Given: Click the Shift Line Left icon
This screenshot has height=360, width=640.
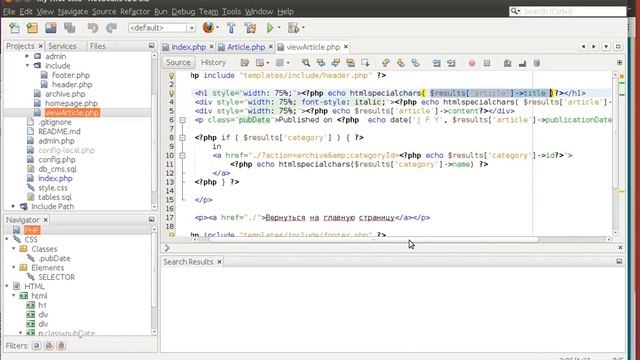Looking at the screenshot, I should click(436, 63).
